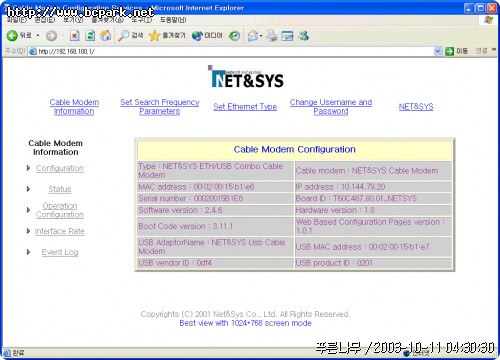Click the IE Back button
This screenshot has height=360, width=500.
coord(19,35)
